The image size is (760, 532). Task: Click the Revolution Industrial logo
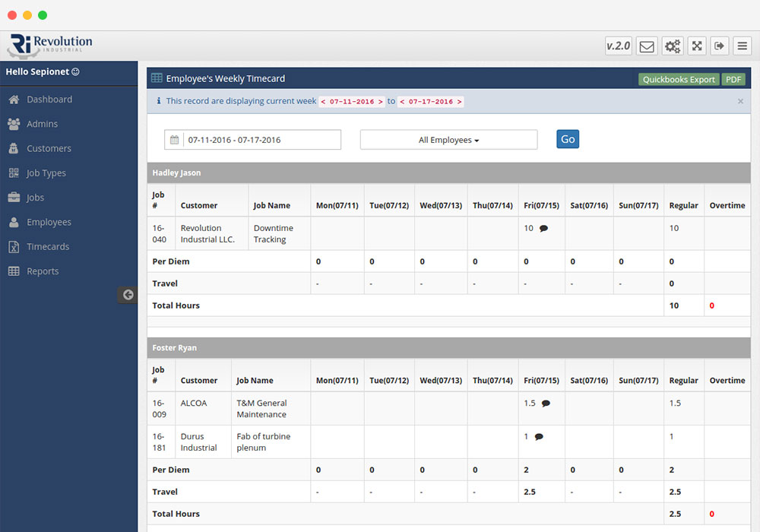click(49, 45)
